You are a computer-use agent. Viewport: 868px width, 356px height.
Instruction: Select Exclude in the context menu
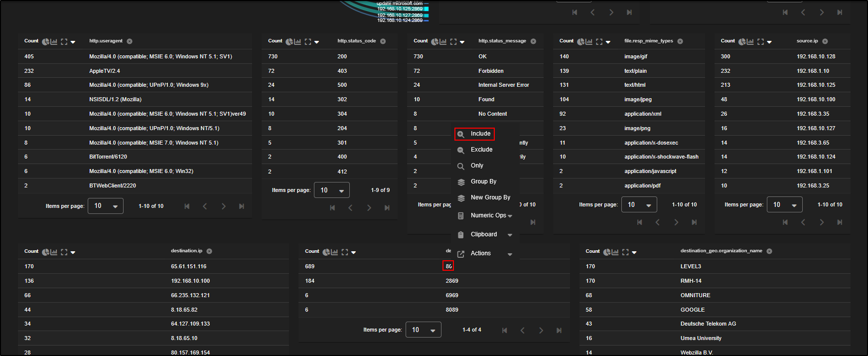click(481, 150)
